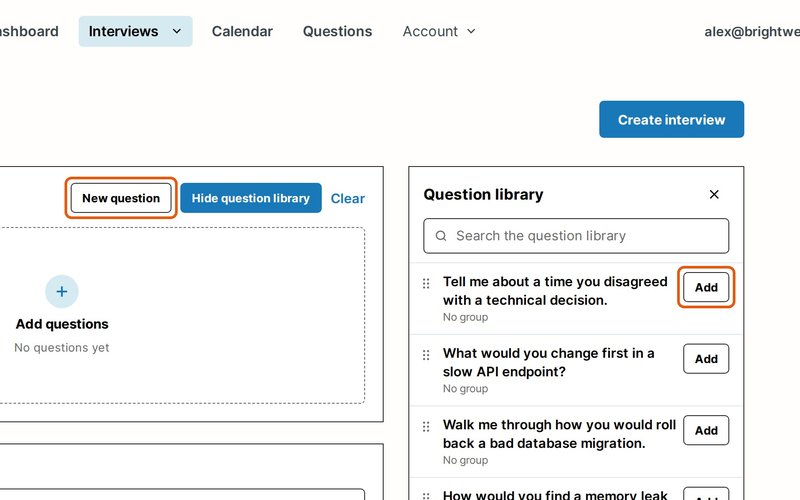The height and width of the screenshot is (500, 800).
Task: Click Hide question library button
Action: (x=251, y=198)
